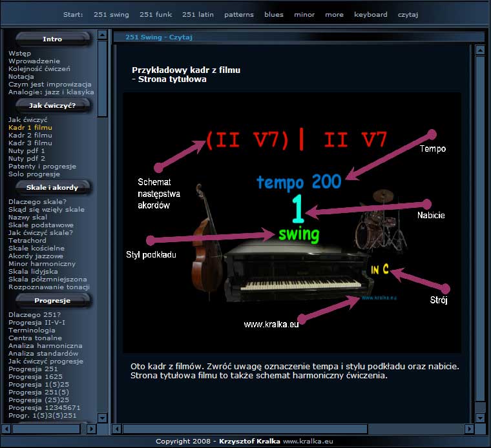This screenshot has width=491, height=448.
Task: Open Kolejność ćwiczeń link
Action: coord(39,69)
